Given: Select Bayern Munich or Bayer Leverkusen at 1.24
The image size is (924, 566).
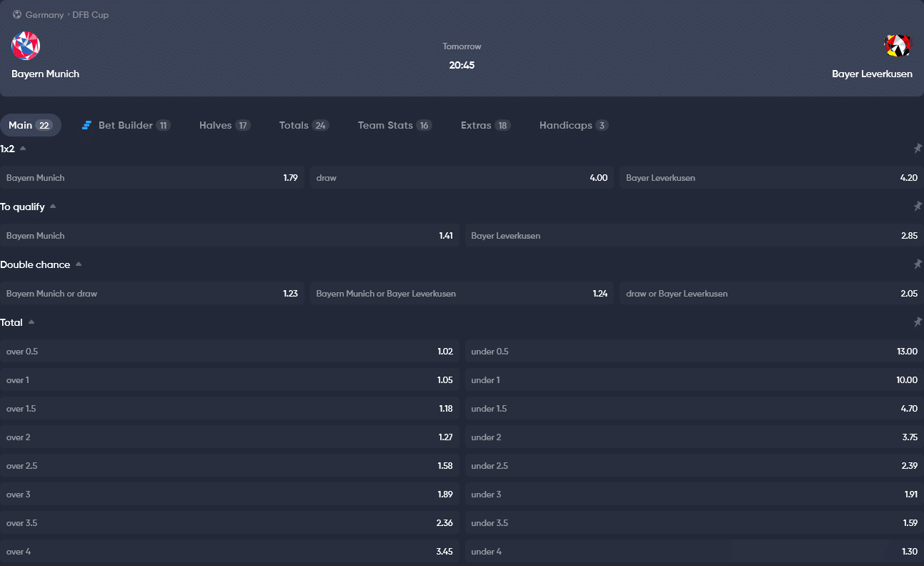Looking at the screenshot, I should point(462,293).
